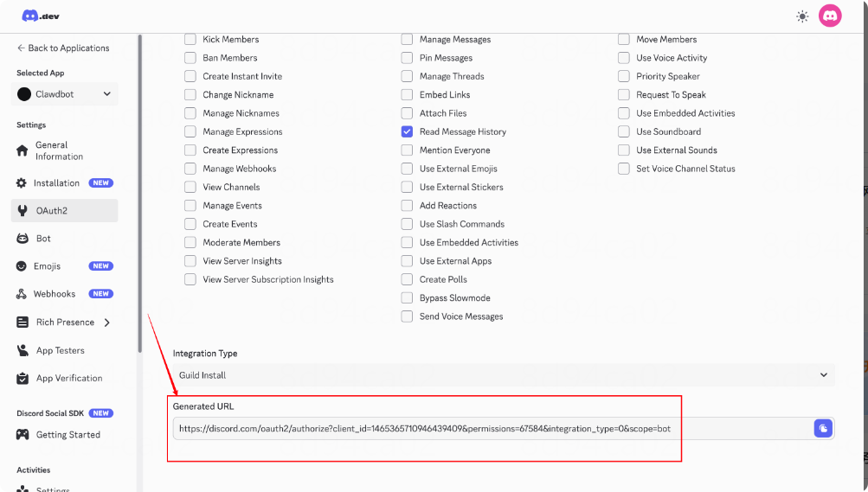The image size is (868, 492).
Task: Copy the generated URL with copy icon
Action: click(823, 428)
